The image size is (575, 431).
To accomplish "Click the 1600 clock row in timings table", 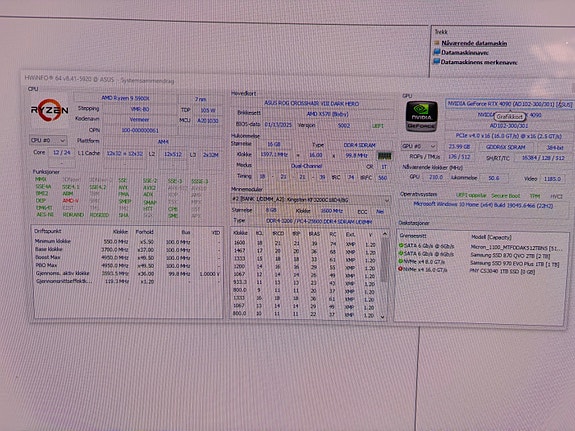I will (x=305, y=244).
